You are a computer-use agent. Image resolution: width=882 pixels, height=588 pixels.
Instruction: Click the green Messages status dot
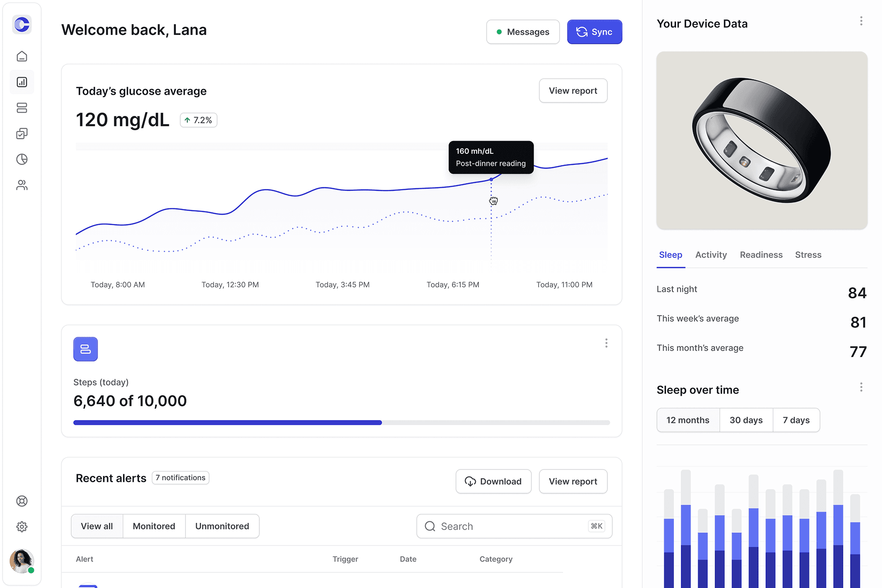tap(499, 32)
